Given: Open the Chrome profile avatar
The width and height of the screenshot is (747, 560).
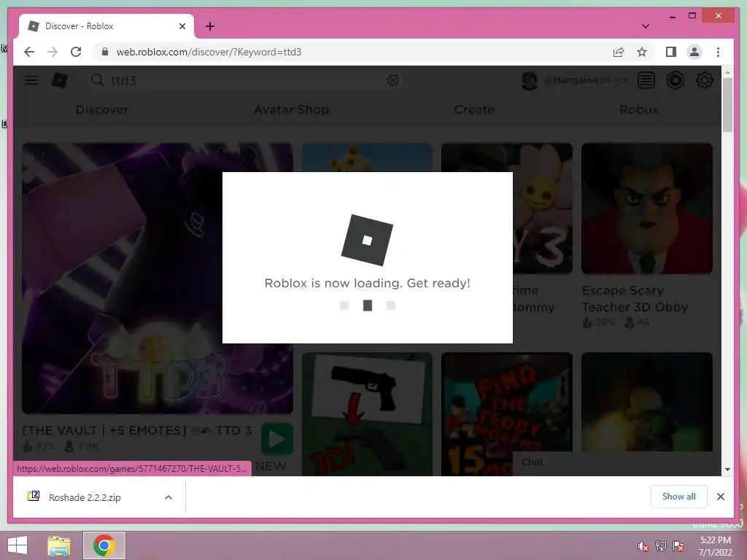Looking at the screenshot, I should [694, 52].
